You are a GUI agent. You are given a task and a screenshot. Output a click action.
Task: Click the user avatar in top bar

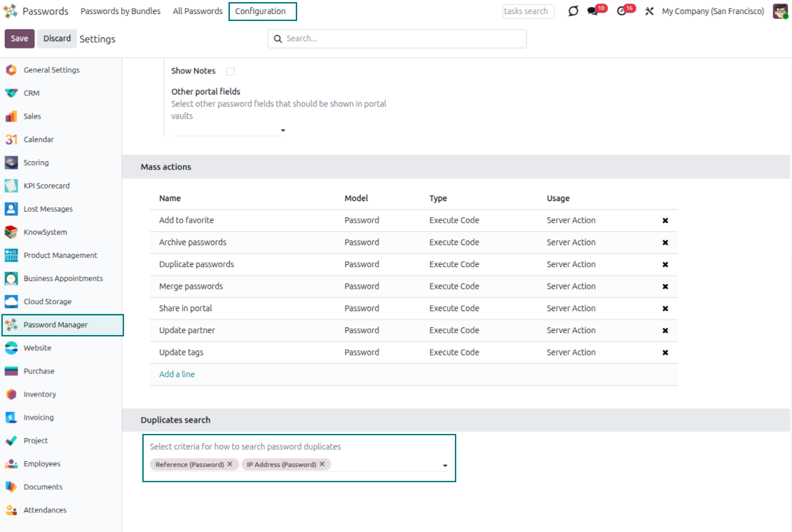click(780, 11)
